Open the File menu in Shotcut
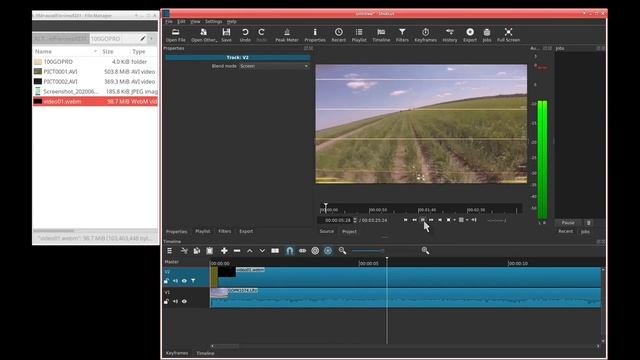 (x=169, y=21)
